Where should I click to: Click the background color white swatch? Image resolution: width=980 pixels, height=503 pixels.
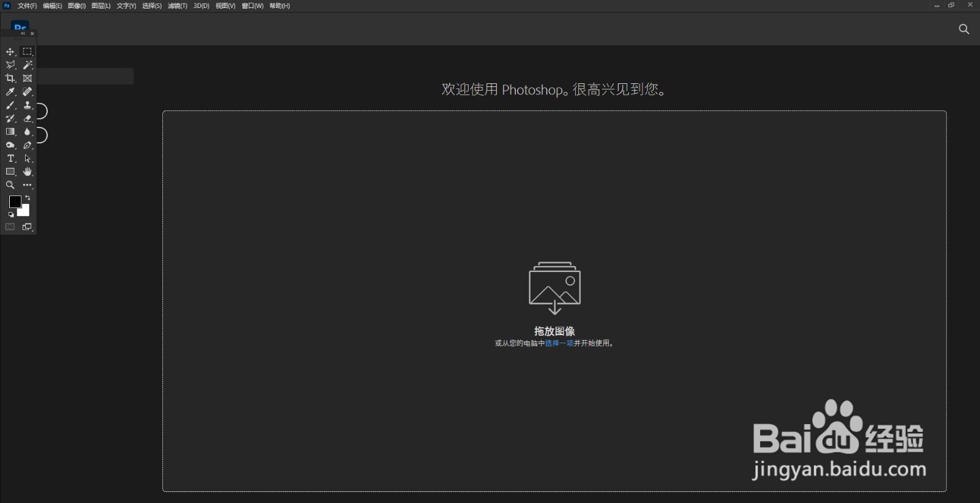[25, 212]
